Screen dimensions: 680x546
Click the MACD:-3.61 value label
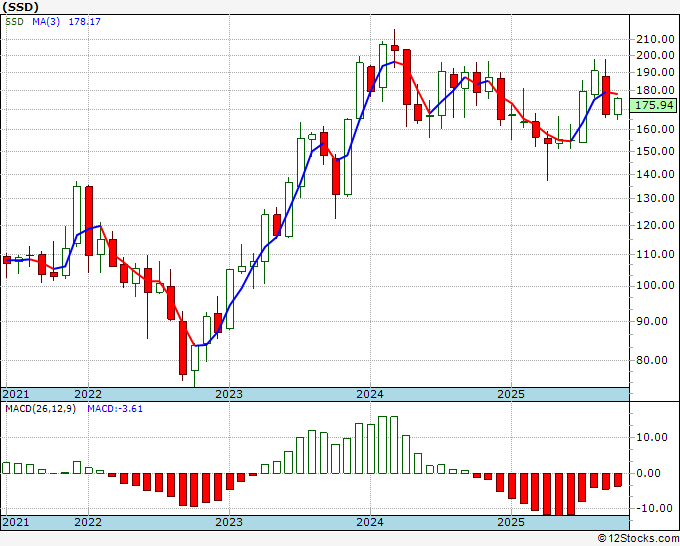tap(115, 409)
